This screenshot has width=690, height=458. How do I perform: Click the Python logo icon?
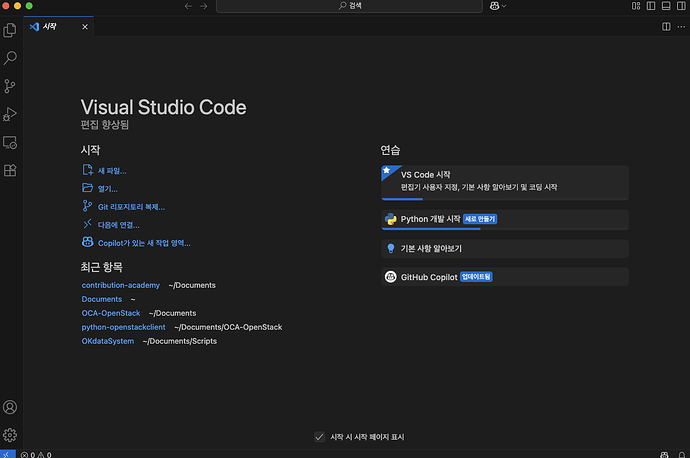coord(390,219)
